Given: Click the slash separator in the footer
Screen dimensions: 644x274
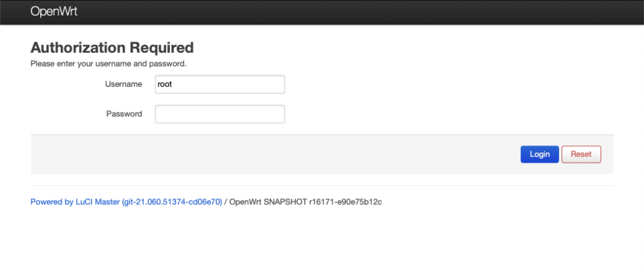Looking at the screenshot, I should pyautogui.click(x=226, y=202).
